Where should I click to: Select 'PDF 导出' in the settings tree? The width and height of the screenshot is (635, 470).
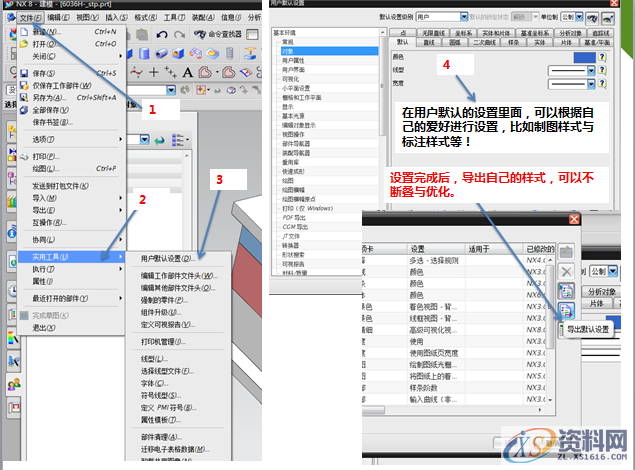tap(294, 217)
